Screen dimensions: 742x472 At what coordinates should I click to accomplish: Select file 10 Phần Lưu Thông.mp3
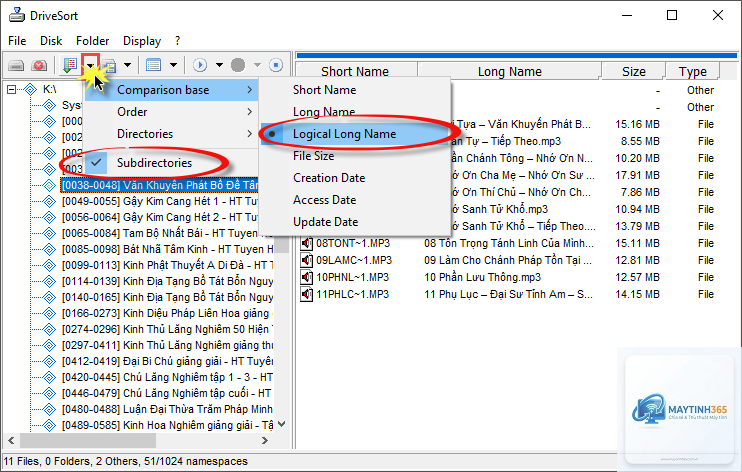pos(482,277)
